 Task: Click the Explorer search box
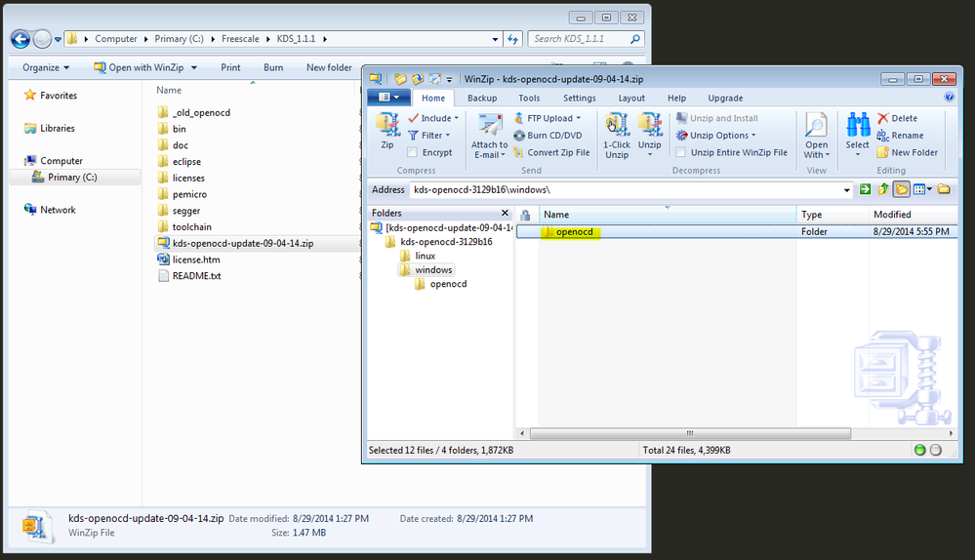(x=586, y=38)
